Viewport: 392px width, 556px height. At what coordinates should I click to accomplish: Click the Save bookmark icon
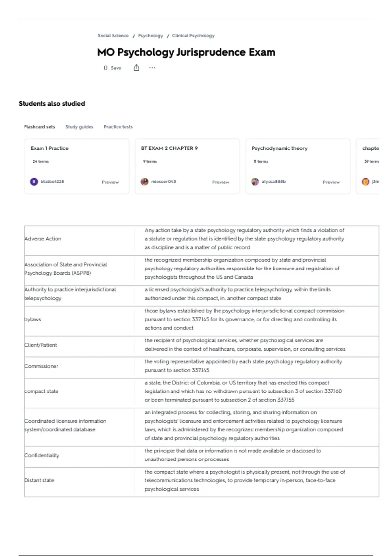point(106,68)
